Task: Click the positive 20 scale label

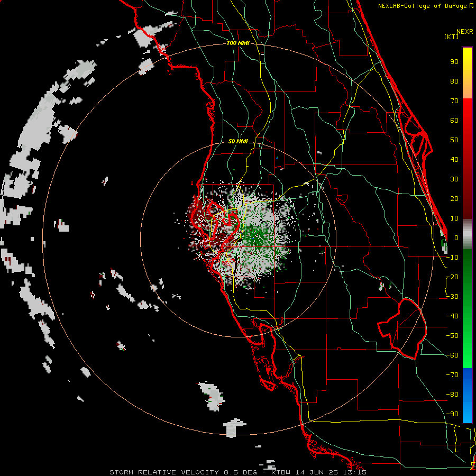Action: 454,199
